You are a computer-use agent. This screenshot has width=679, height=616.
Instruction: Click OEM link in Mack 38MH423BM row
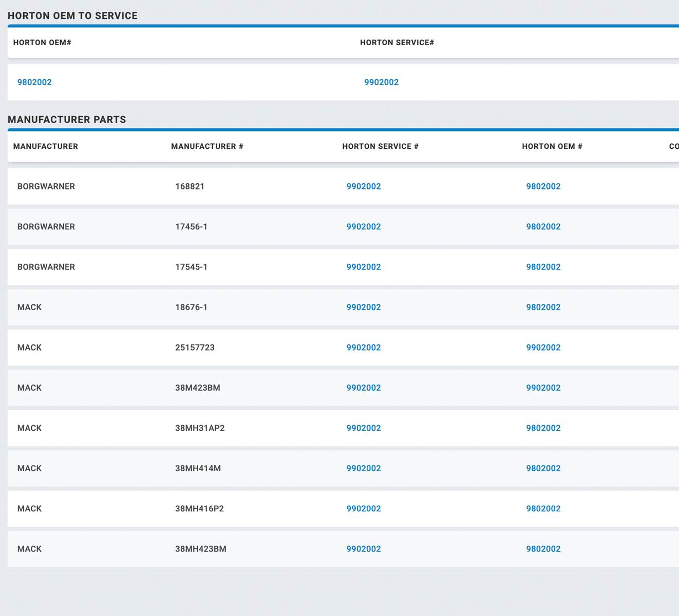[x=543, y=549]
